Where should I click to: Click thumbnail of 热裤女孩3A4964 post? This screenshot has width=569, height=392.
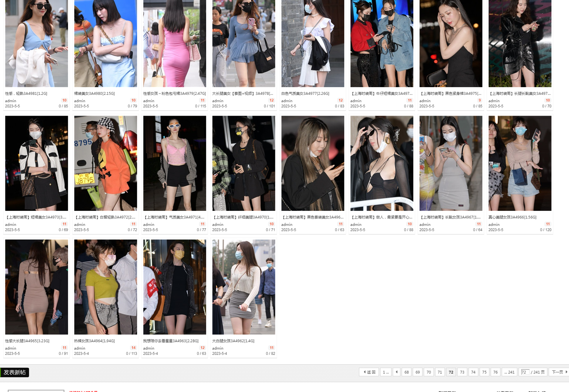106,287
